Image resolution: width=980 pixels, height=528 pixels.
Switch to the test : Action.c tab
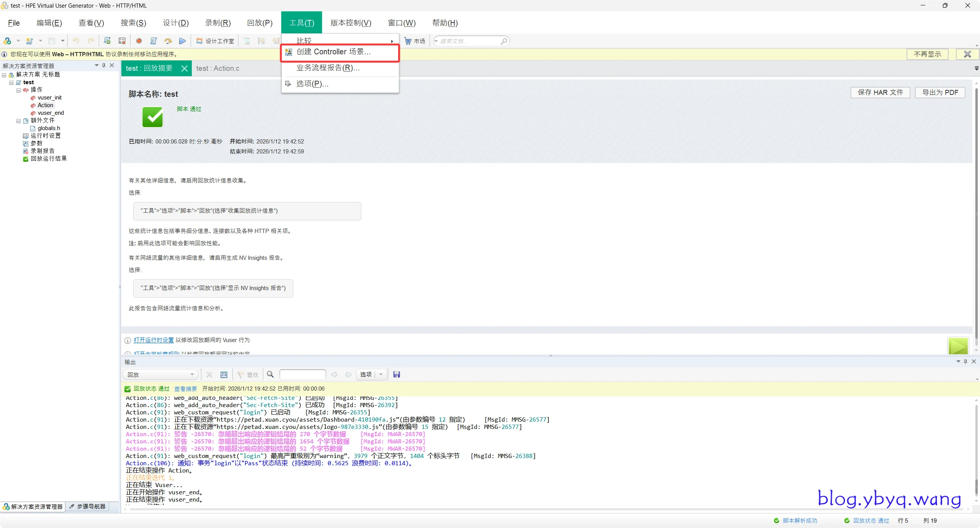click(x=217, y=68)
